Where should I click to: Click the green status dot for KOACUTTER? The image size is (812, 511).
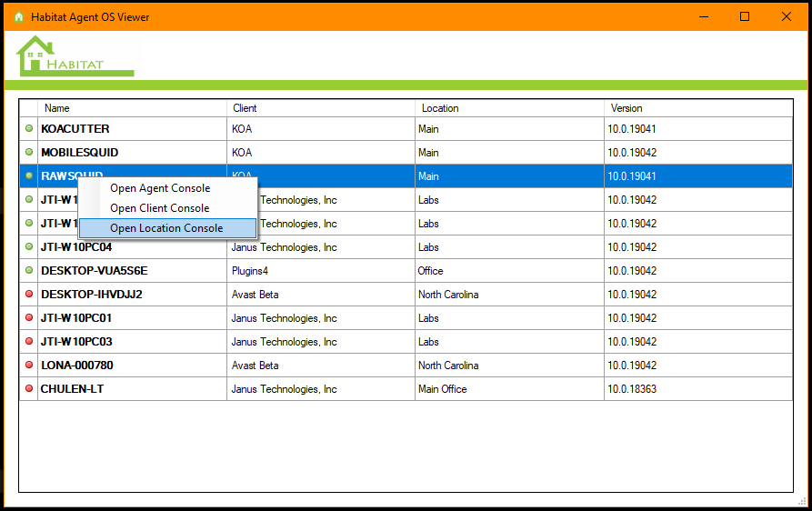point(29,129)
